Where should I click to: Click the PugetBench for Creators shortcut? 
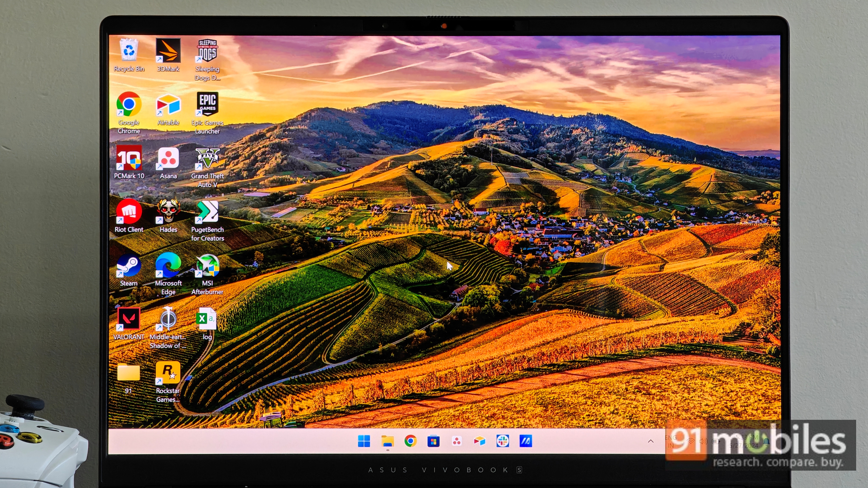click(x=207, y=212)
